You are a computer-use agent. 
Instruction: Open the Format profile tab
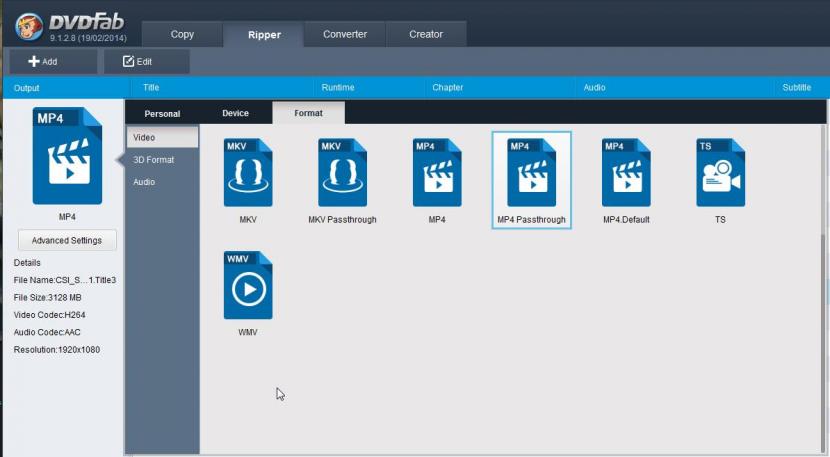(309, 113)
